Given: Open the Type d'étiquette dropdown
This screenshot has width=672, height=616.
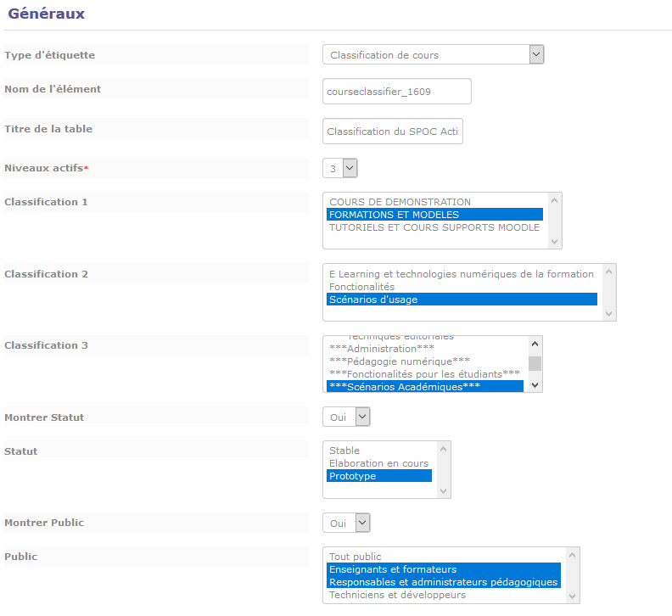Looking at the screenshot, I should pyautogui.click(x=433, y=55).
